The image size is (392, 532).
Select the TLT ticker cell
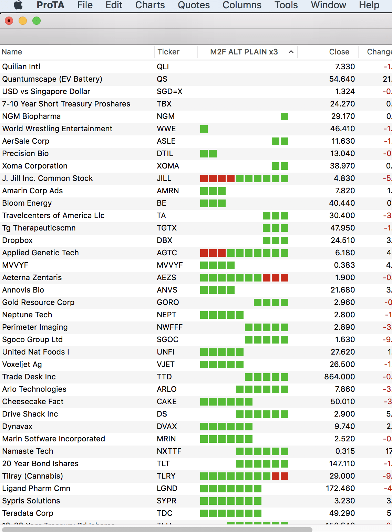click(x=163, y=464)
